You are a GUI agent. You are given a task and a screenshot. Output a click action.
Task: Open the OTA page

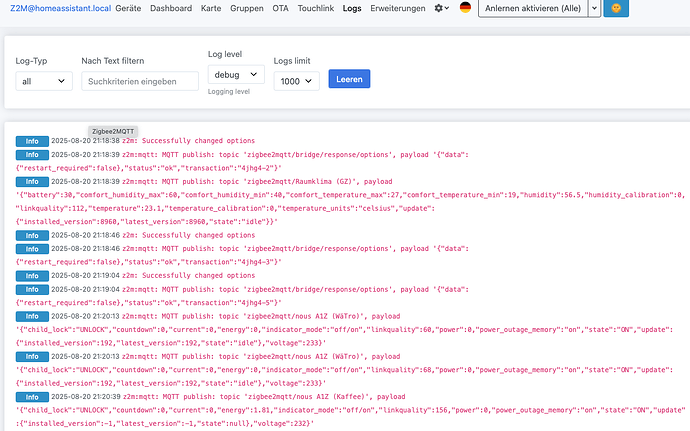(280, 8)
